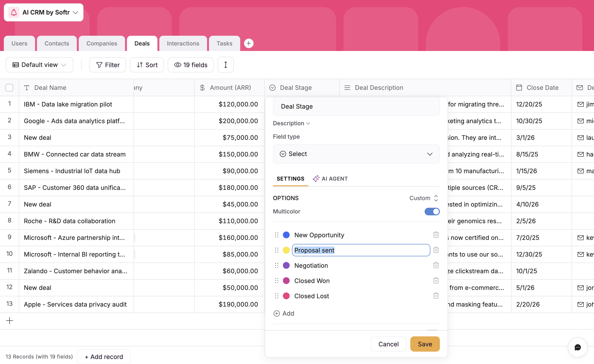Click the Deal Stage name input field
The image size is (594, 364).
(x=356, y=106)
